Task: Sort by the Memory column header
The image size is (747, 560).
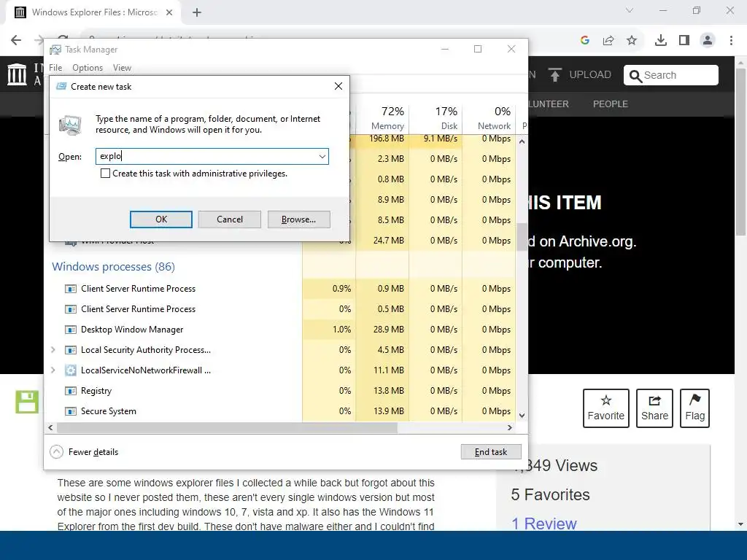Action: click(382, 118)
